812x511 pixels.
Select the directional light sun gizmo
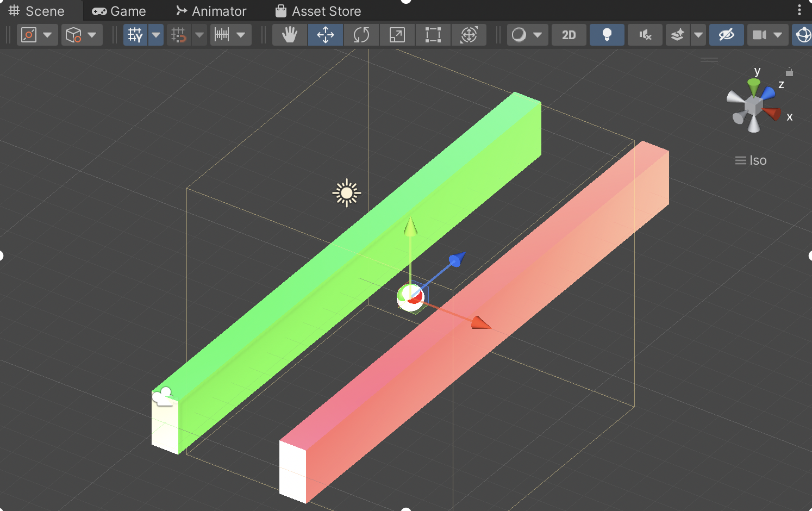tap(347, 193)
